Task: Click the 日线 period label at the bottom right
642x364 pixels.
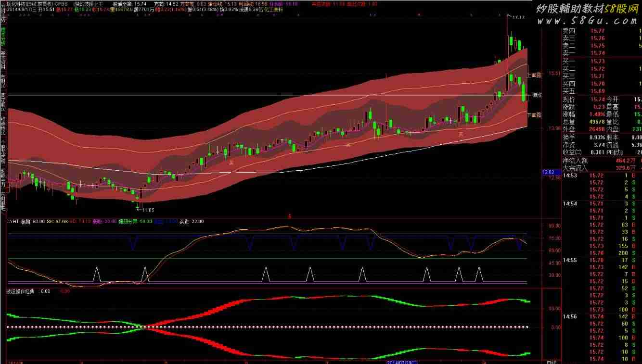Action: 552,362
